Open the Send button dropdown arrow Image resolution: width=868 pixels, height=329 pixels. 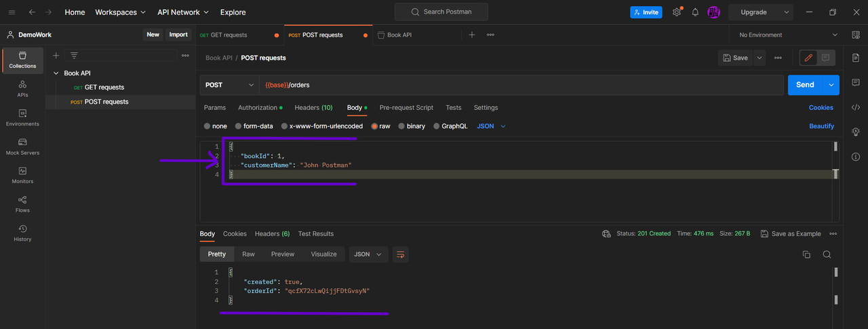coord(831,85)
